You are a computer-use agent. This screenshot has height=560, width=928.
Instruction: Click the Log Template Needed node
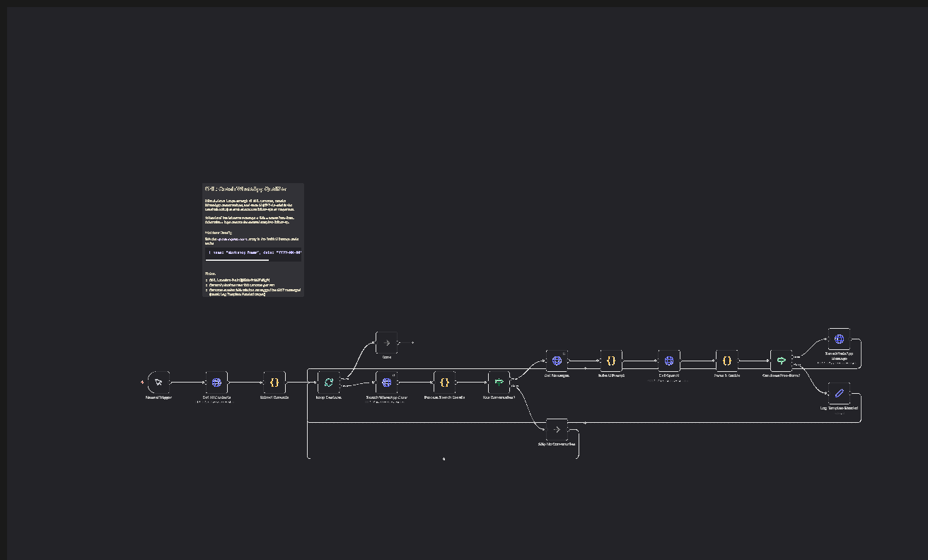(x=839, y=393)
